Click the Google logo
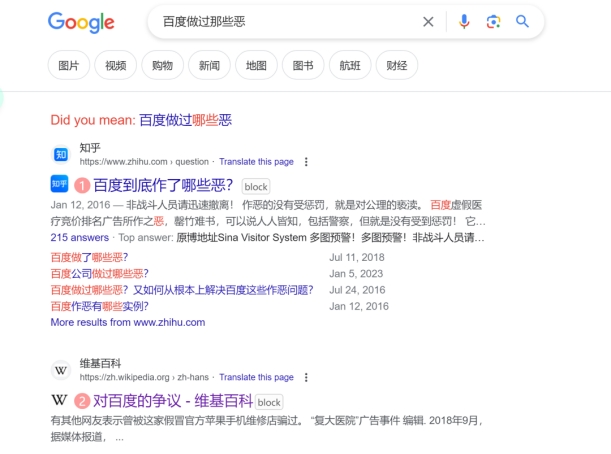Viewport: 611px width, 454px height. click(81, 22)
